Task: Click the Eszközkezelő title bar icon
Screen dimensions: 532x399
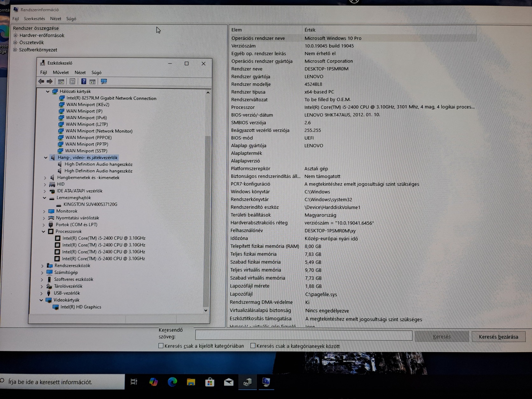Action: 42,63
